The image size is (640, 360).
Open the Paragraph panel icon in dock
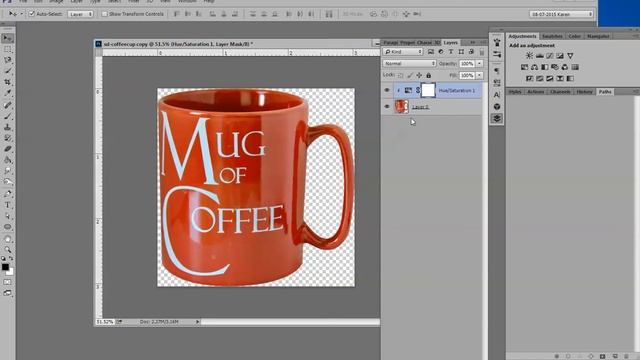497,71
